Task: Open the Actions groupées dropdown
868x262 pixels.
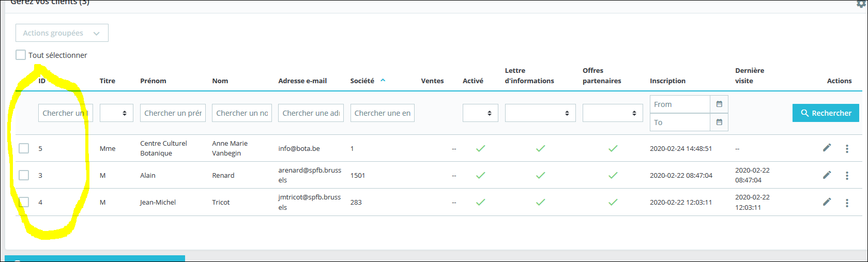Action: 62,33
